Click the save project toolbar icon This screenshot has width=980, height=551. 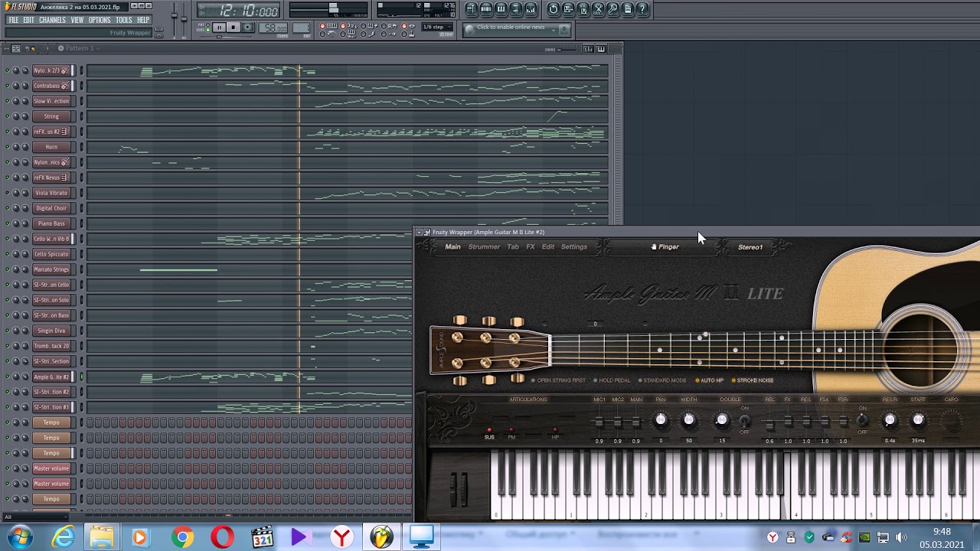[568, 9]
